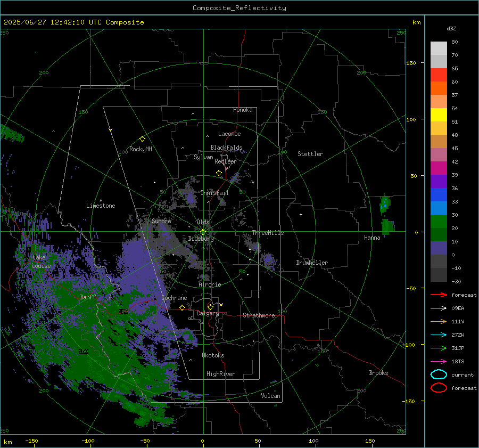Click the Innisfail town label
This screenshot has width=479, height=448.
coord(214,193)
